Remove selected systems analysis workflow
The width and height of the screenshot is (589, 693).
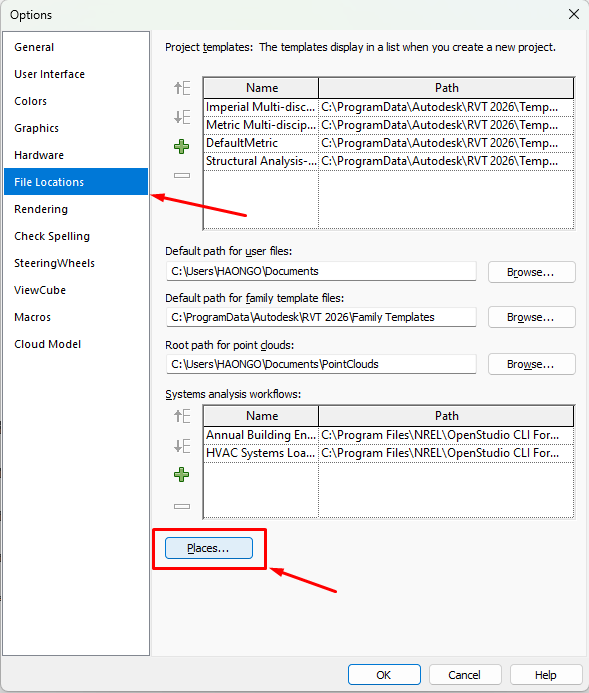(x=182, y=506)
